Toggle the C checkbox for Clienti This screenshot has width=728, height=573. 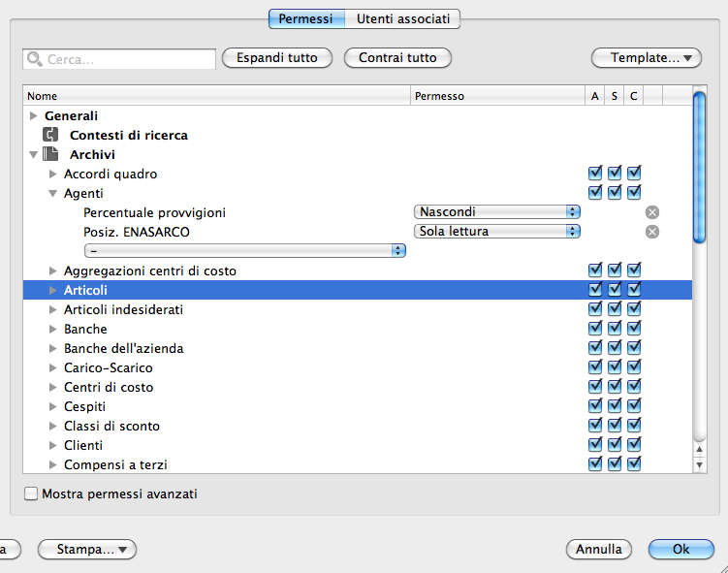point(634,445)
